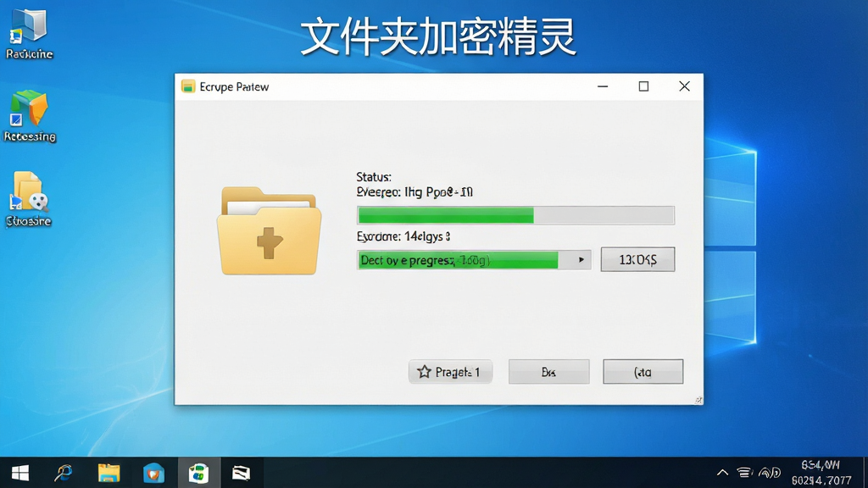Click the large folder icon in dialog
Screen dimensions: 868x488
pyautogui.click(x=269, y=230)
